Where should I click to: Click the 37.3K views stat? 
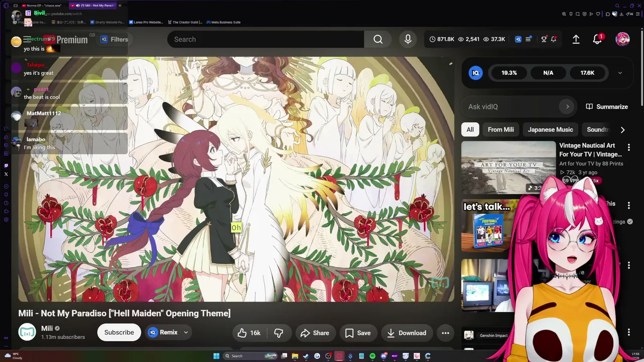click(494, 39)
